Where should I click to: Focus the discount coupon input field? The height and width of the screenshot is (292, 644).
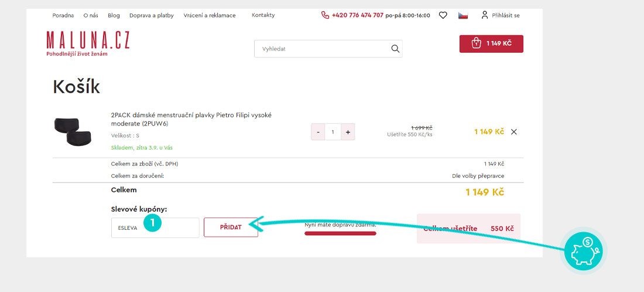pos(155,228)
